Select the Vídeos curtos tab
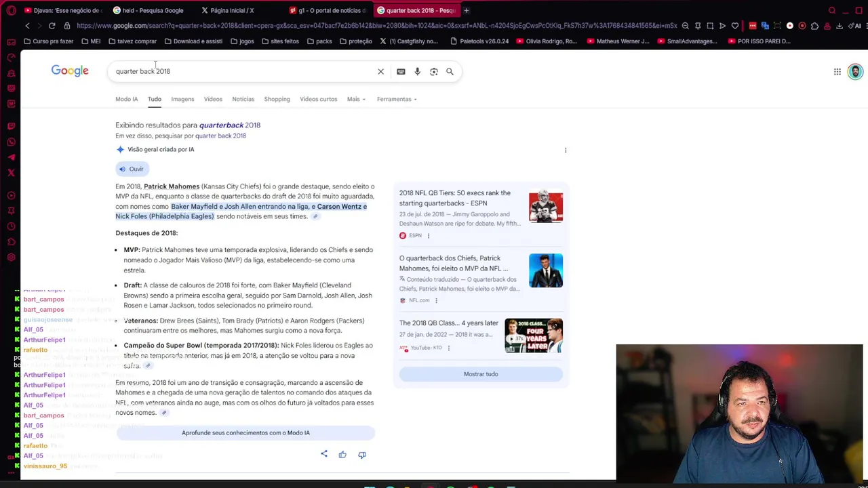Screen dimensions: 868x488 click(318, 99)
